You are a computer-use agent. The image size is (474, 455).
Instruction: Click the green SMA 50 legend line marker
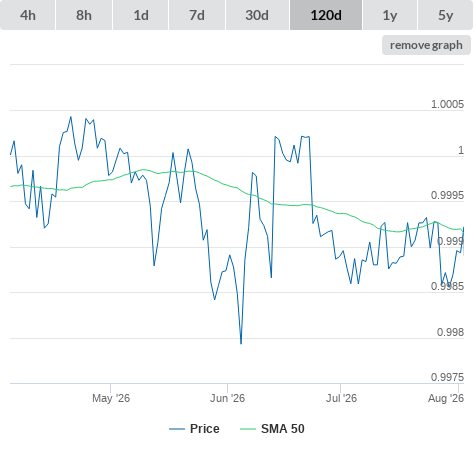[248, 429]
